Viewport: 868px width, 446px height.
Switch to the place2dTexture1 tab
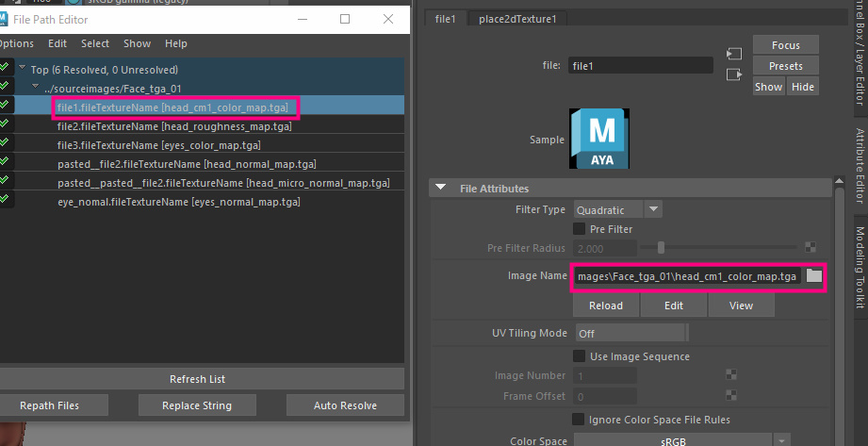[517, 19]
